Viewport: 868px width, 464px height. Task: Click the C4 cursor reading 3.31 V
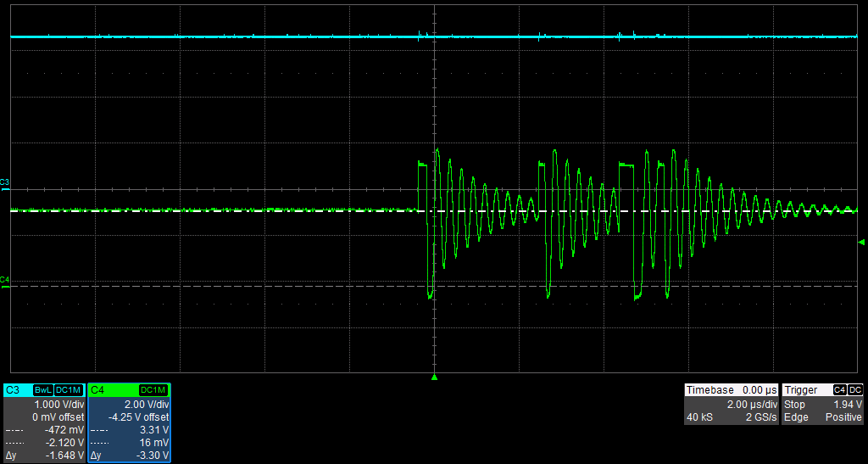155,430
